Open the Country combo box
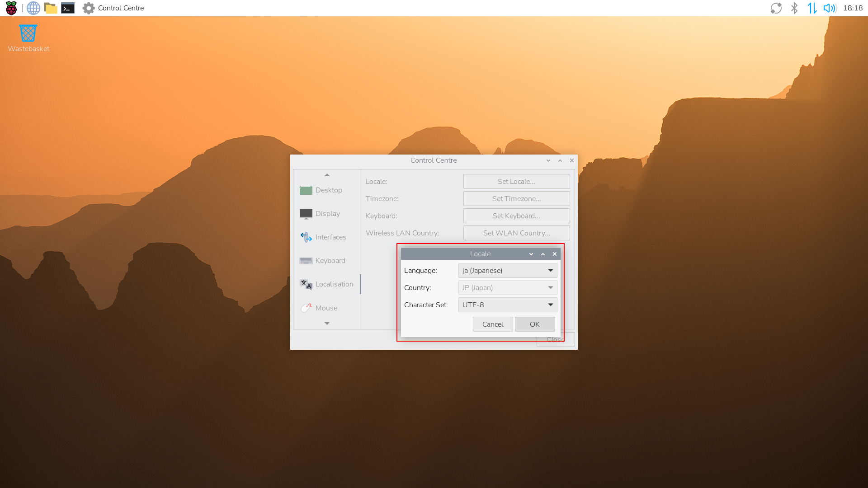This screenshot has width=868, height=488. pos(507,288)
